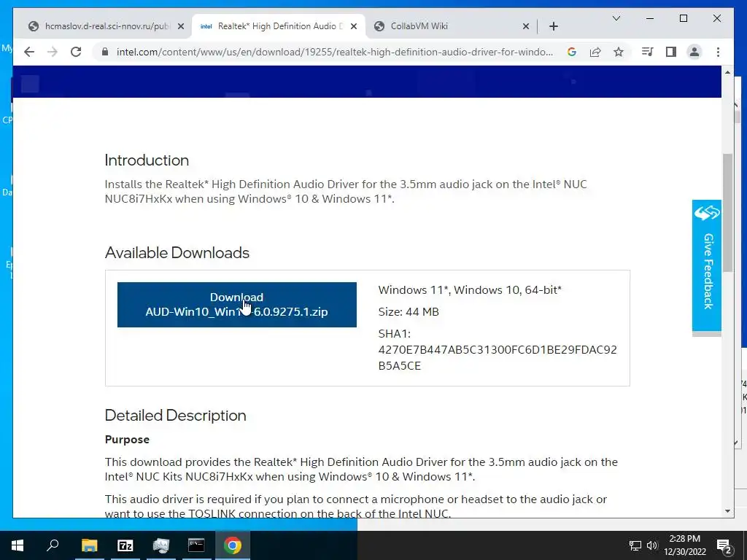The image size is (747, 560).
Task: Click the bold Purpose subheading
Action: [127, 440]
